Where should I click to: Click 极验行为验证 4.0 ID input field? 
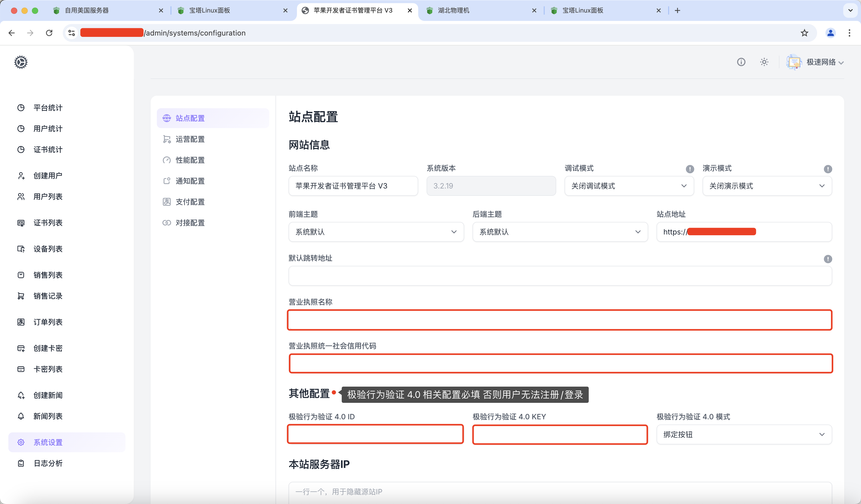tap(375, 434)
